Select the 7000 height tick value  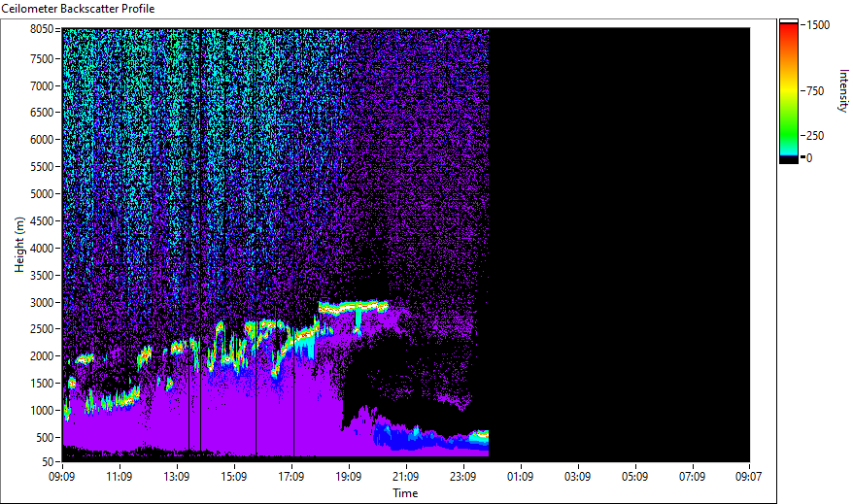42,85
